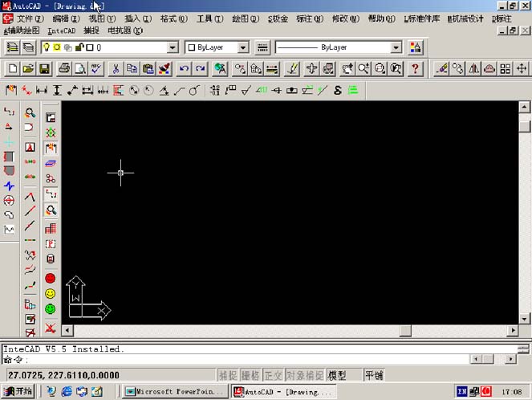Click the red bar chart icon in left toolbar
This screenshot has width=532, height=400.
[51, 229]
